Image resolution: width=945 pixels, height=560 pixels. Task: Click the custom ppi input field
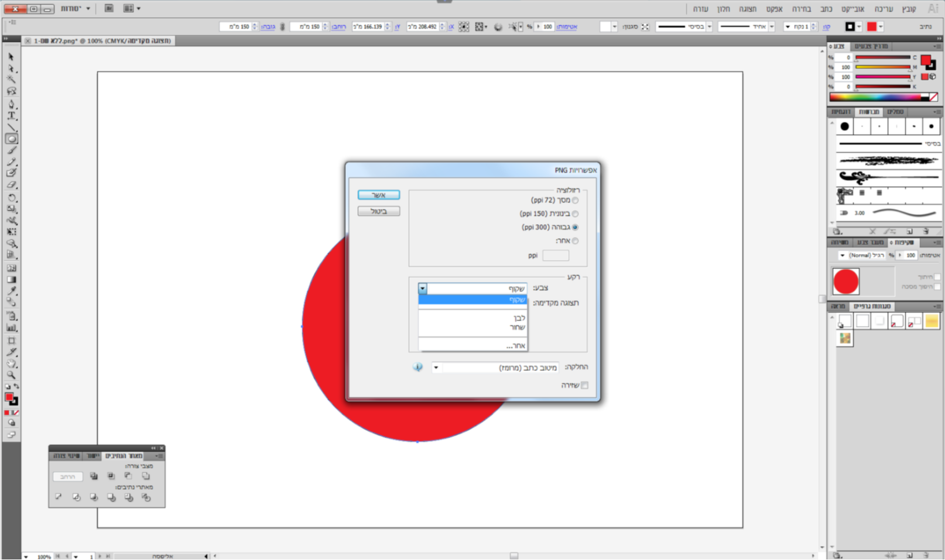[556, 256]
